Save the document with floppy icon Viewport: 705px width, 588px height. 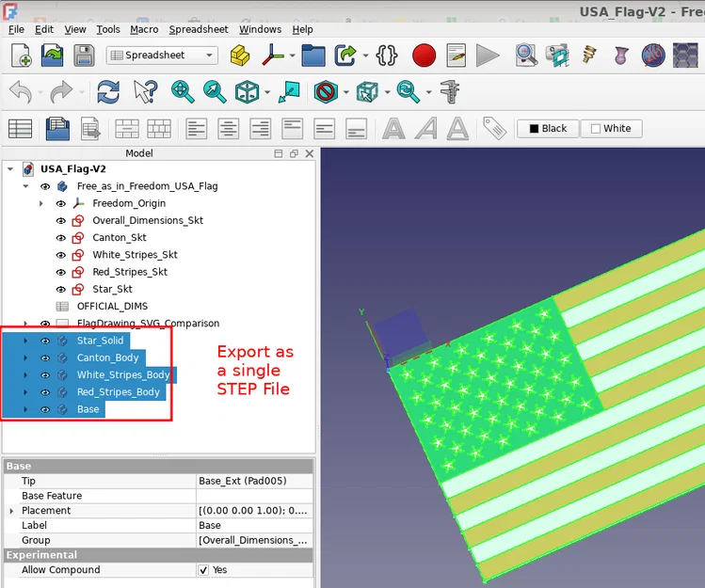tap(84, 56)
